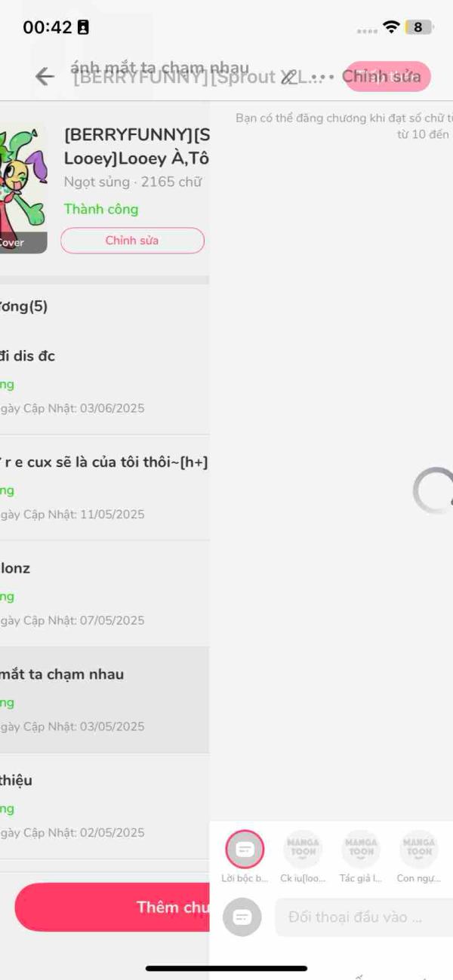Select the Lời bộc bạch narration avatar

click(245, 849)
